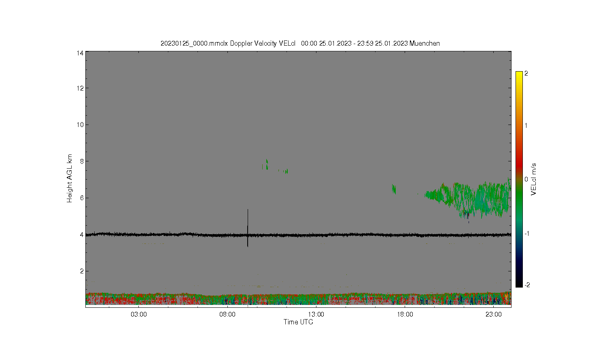The height and width of the screenshot is (364, 607).
Task: Click the colorbar tick label 0
Action: 526,180
